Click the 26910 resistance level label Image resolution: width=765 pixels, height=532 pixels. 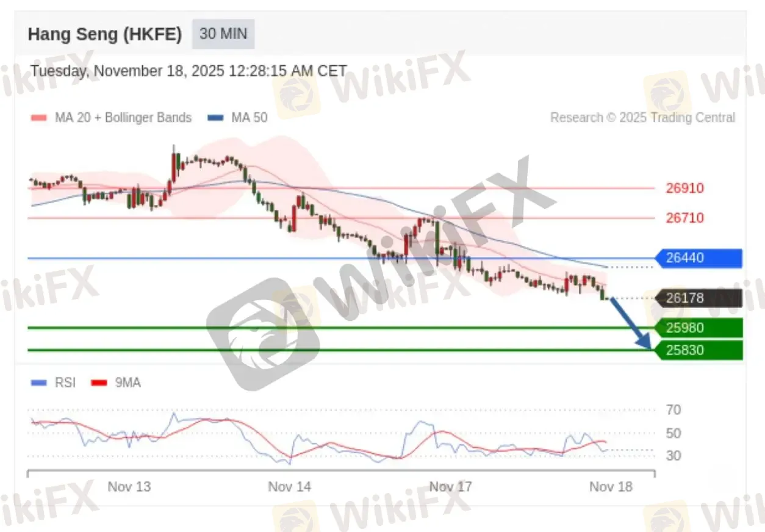(684, 188)
